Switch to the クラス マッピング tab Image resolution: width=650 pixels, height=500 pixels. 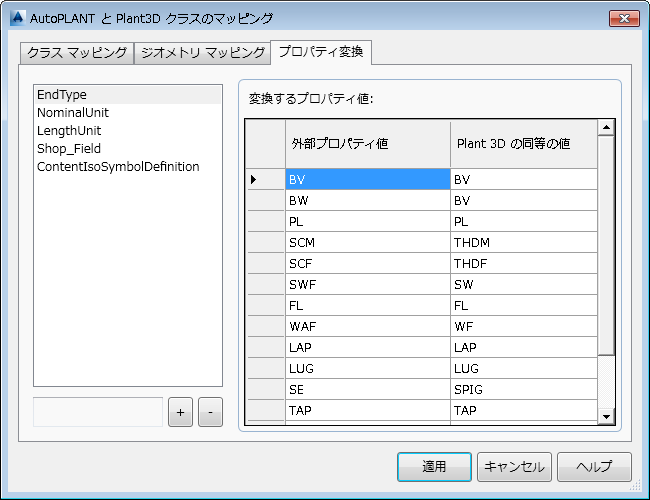77,53
